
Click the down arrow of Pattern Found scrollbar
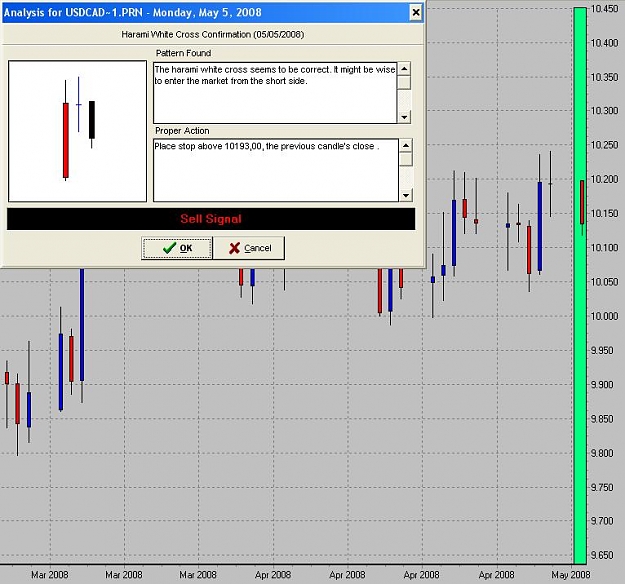click(404, 117)
